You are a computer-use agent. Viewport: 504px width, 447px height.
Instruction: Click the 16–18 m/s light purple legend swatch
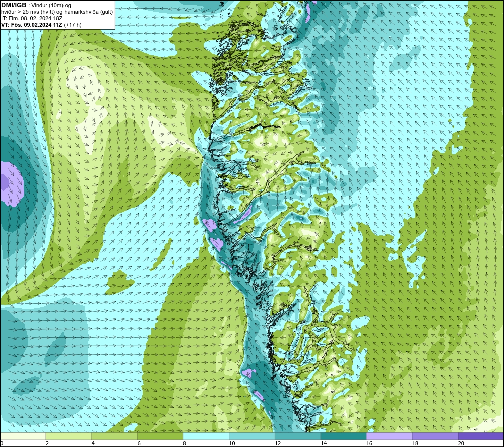coord(389,436)
